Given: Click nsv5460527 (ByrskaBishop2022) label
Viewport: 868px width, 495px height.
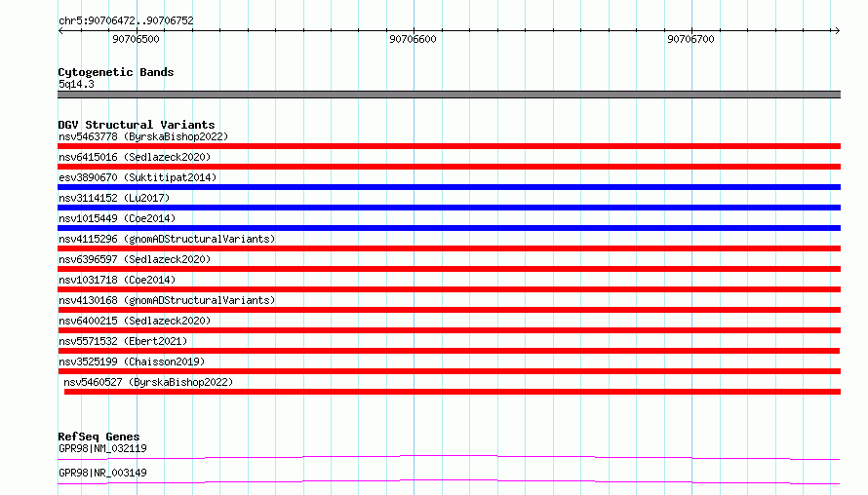Looking at the screenshot, I should pos(148,382).
